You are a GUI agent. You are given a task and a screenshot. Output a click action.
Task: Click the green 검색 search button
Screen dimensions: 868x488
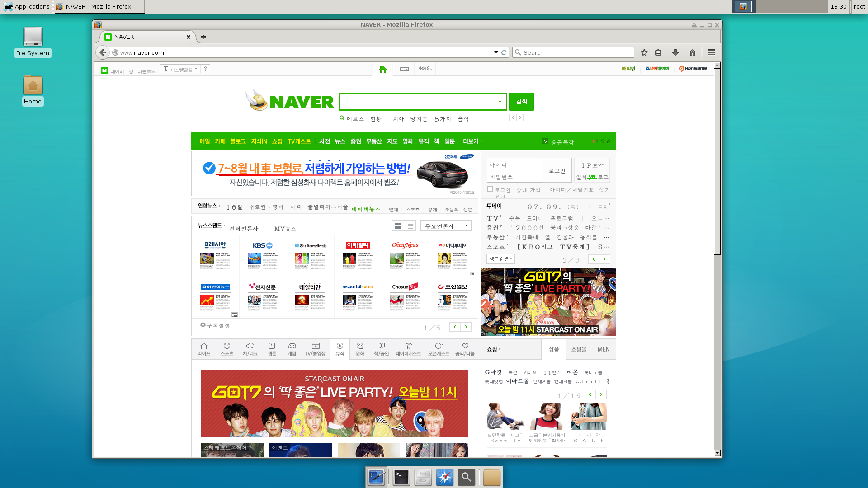(x=522, y=102)
